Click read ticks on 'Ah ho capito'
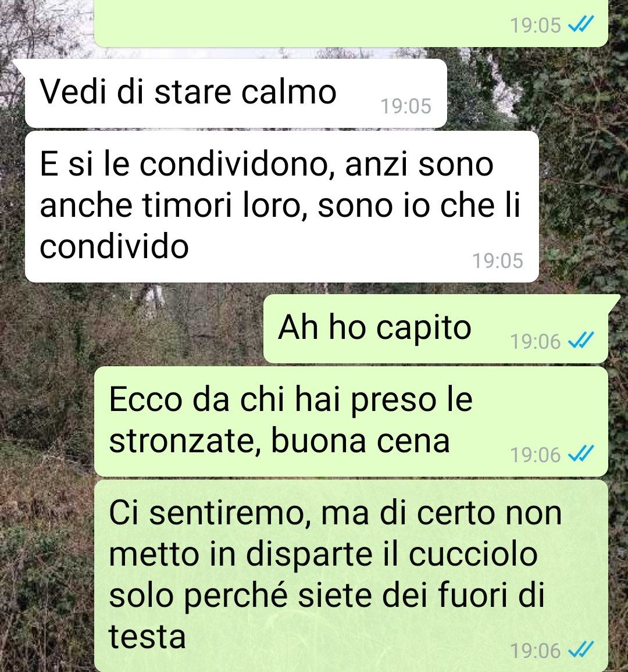 pyautogui.click(x=581, y=341)
